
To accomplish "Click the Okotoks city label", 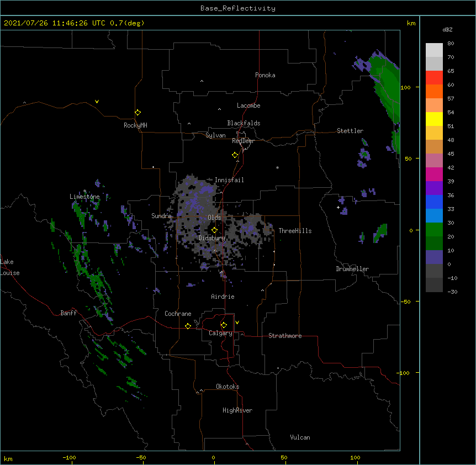I will point(228,387).
